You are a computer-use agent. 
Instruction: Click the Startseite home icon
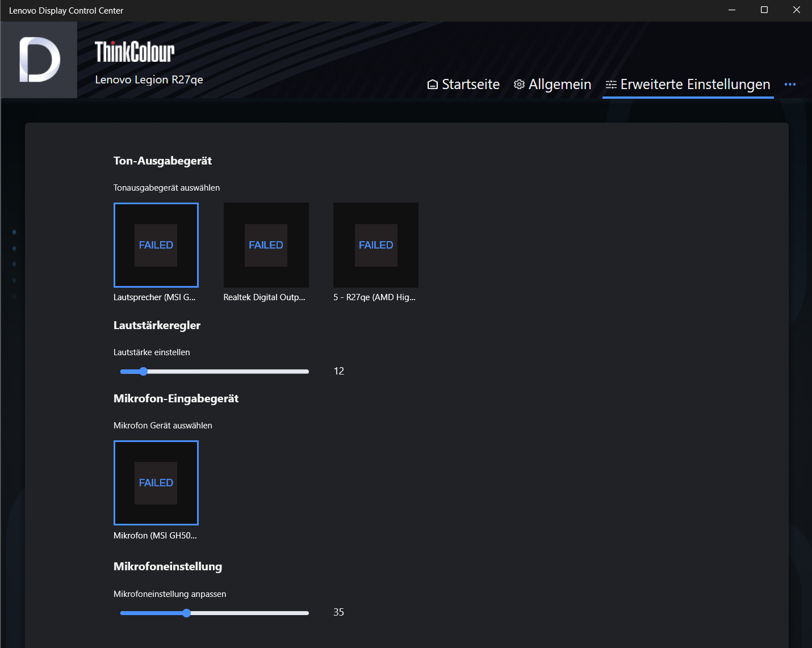(433, 85)
